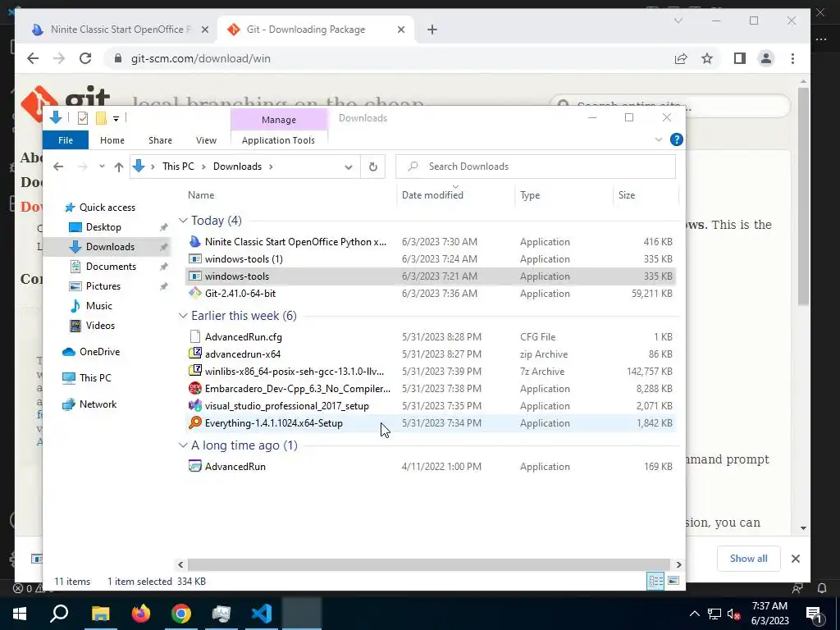The height and width of the screenshot is (630, 840).
Task: Open the File ribbon menu
Action: coord(66,140)
